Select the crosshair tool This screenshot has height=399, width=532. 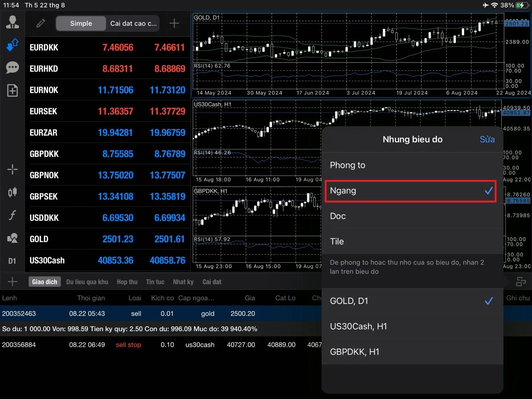[13, 170]
